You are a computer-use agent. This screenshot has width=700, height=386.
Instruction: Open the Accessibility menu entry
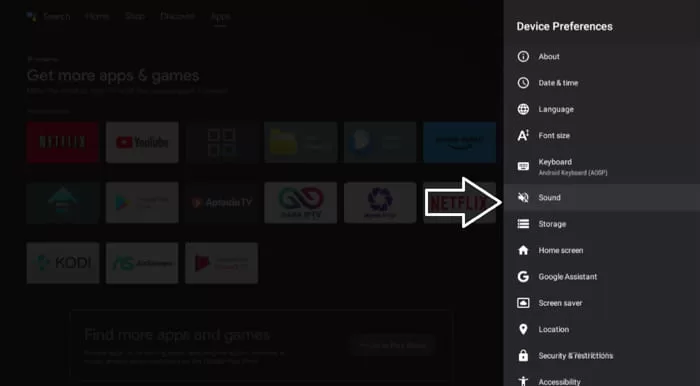pyautogui.click(x=602, y=381)
